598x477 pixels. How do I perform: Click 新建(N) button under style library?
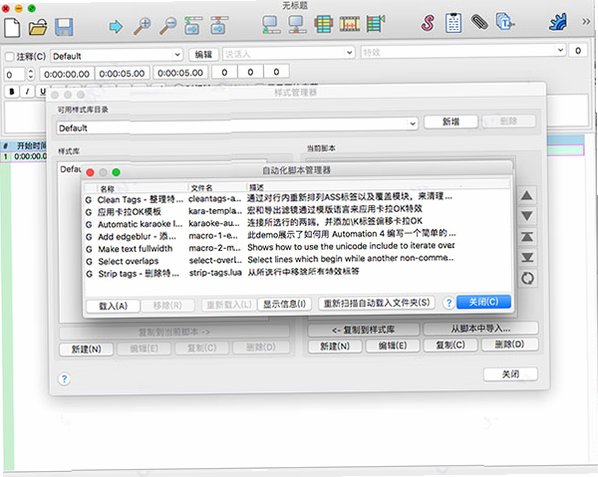[x=86, y=349]
